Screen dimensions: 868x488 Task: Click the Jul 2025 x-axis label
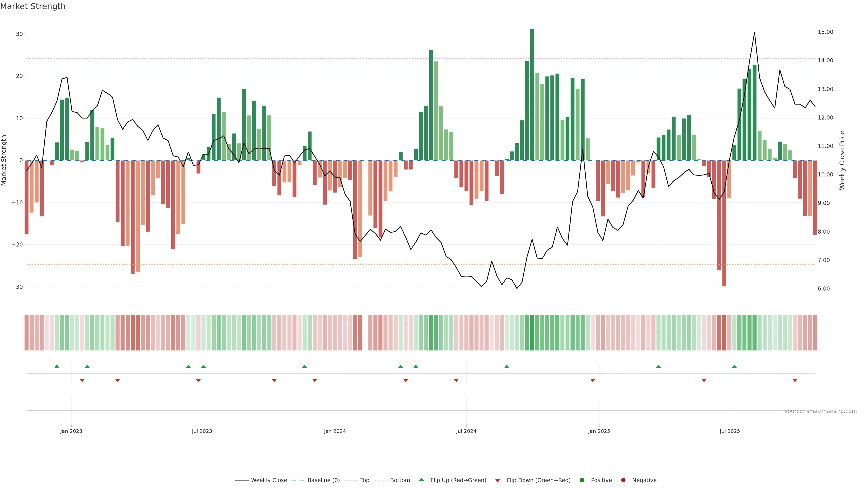730,431
